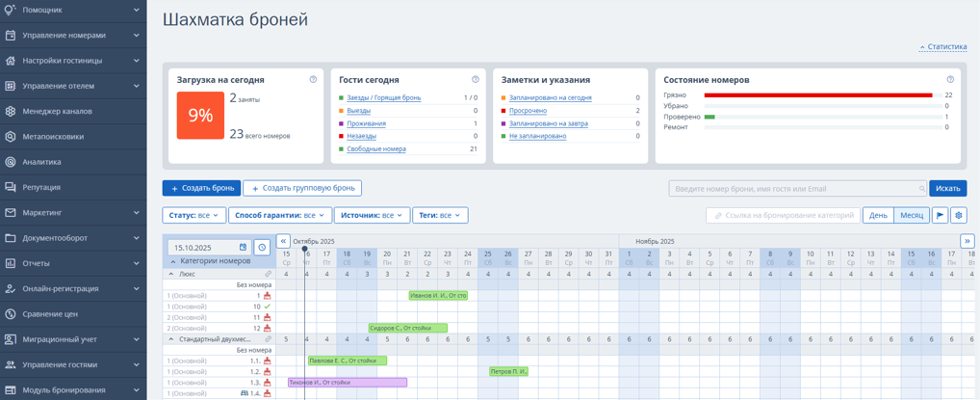Click the flag icon beside the Месяц button
This screenshot has width=980, height=400.
pos(941,215)
